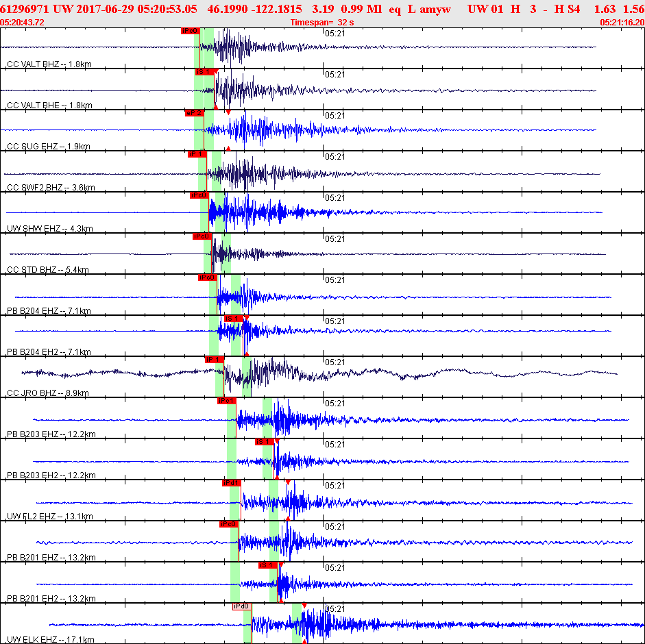Viewport: 645px width, 644px height.
Task: Select the iS 1 pick flag on B204 EH2
Action: click(234, 319)
